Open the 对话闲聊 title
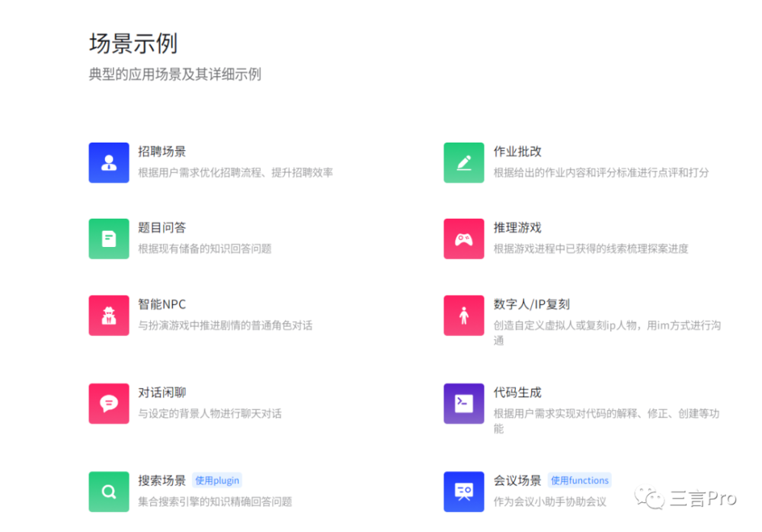This screenshot has height=532, width=762. pyautogui.click(x=162, y=393)
